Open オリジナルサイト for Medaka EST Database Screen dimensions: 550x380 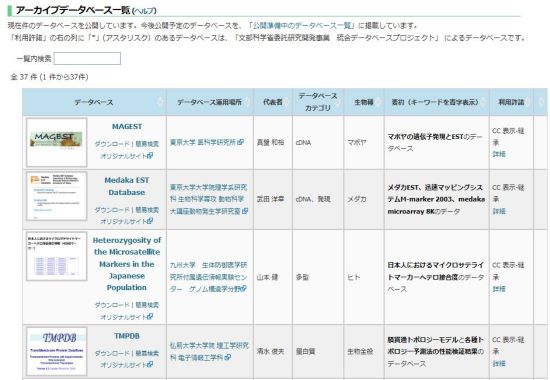[127, 221]
